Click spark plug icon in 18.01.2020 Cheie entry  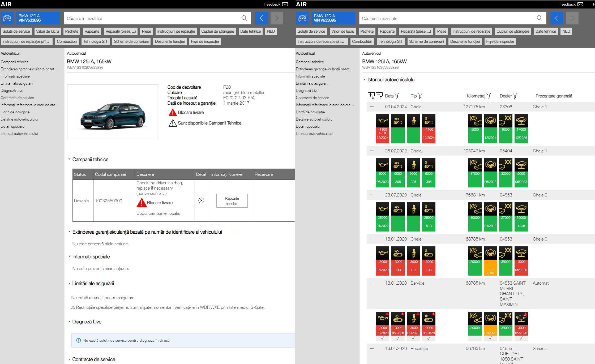click(413, 253)
